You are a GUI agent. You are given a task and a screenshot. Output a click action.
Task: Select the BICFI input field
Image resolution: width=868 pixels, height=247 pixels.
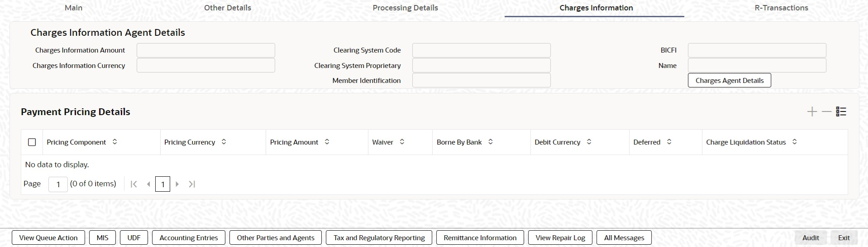(757, 50)
